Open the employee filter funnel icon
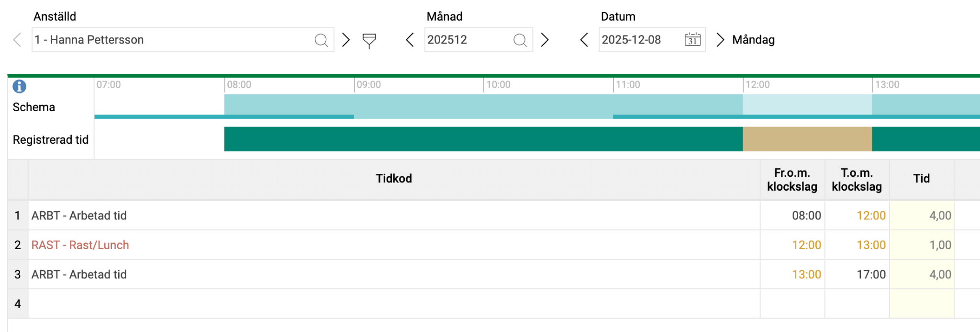This screenshot has height=332, width=980. [369, 40]
